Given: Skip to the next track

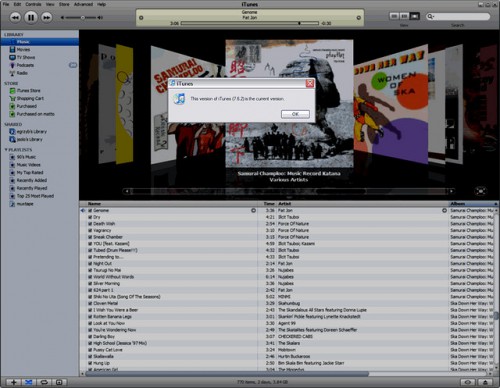Looking at the screenshot, I should click(47, 17).
